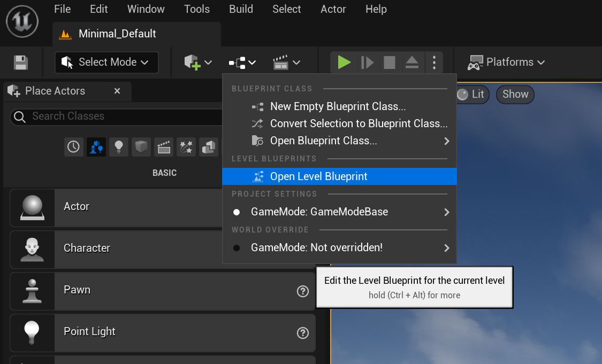Viewport: 602px width, 364px height.
Task: Click the Unreal Engine logo icon
Action: click(x=22, y=21)
